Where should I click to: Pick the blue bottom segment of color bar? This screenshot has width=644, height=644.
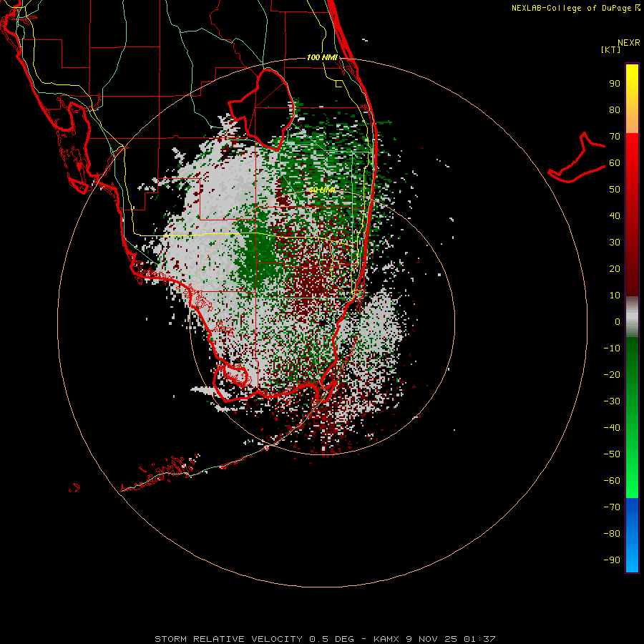pyautogui.click(x=632, y=535)
